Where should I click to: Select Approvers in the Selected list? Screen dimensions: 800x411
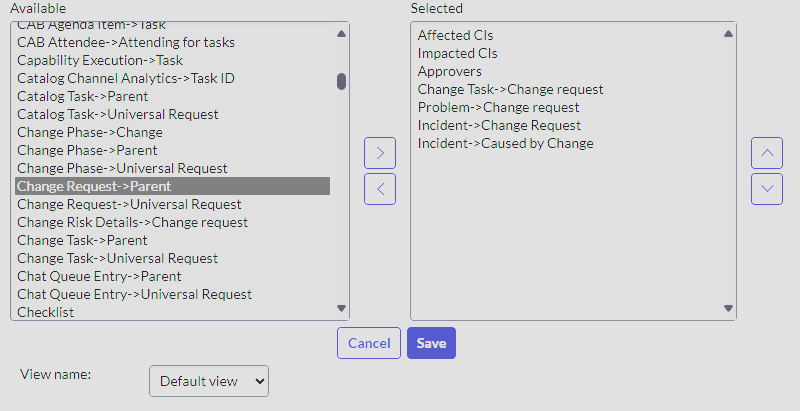(x=449, y=71)
